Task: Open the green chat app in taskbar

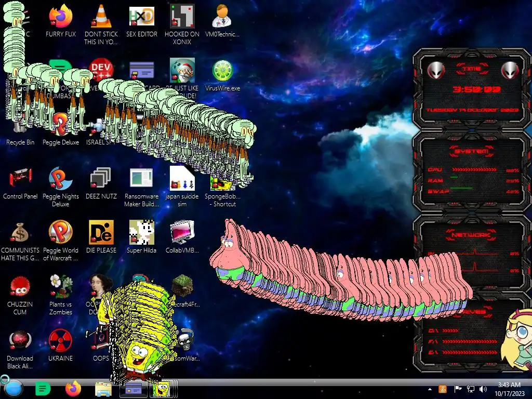Action: tap(43, 389)
